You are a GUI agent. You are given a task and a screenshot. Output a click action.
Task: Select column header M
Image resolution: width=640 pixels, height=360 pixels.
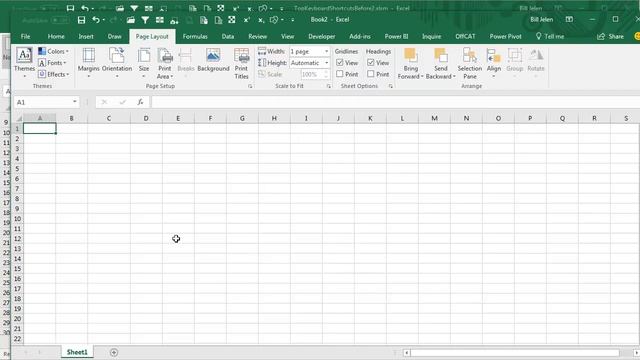[x=434, y=118]
